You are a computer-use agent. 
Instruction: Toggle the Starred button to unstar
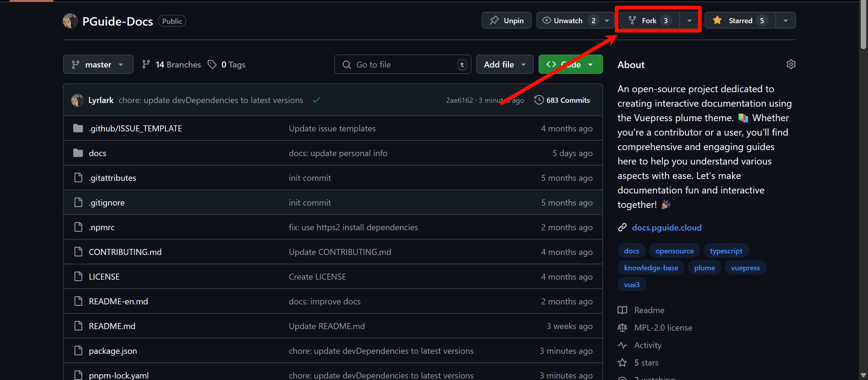pos(740,20)
